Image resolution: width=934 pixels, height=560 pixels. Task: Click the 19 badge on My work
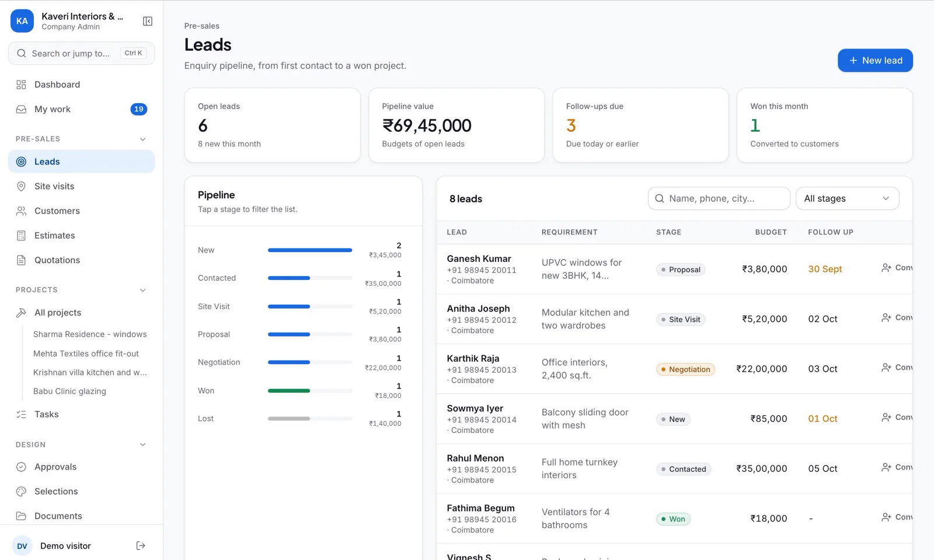(x=138, y=109)
